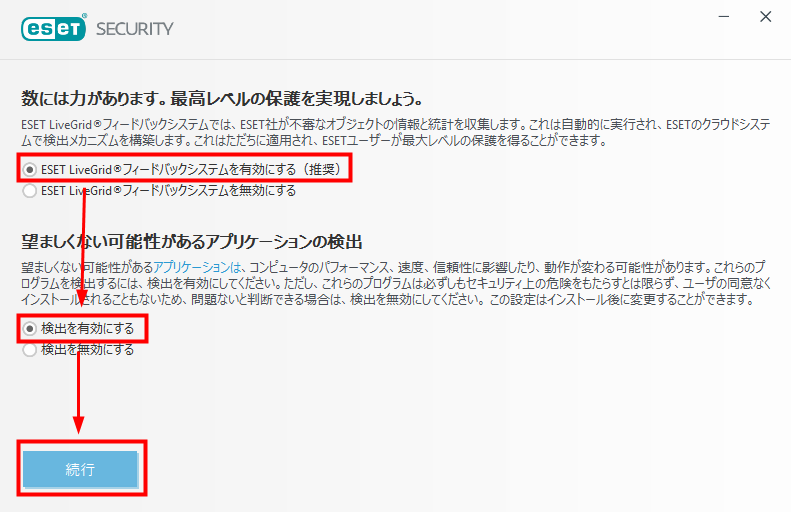Screen dimensions: 791x512
Task: Click heading 数には力があります。最高レベルの保護
Action: click(222, 98)
